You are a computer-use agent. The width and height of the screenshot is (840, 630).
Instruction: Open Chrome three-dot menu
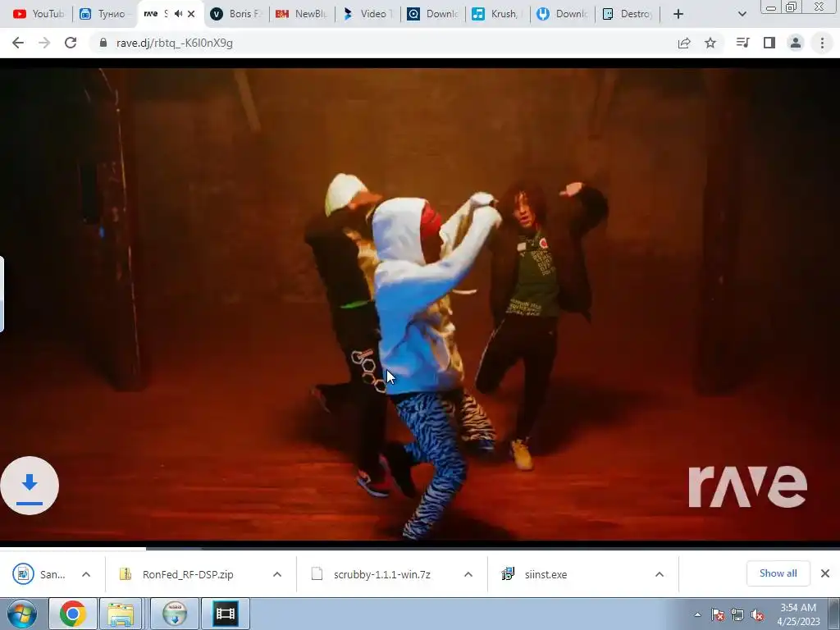pos(822,43)
